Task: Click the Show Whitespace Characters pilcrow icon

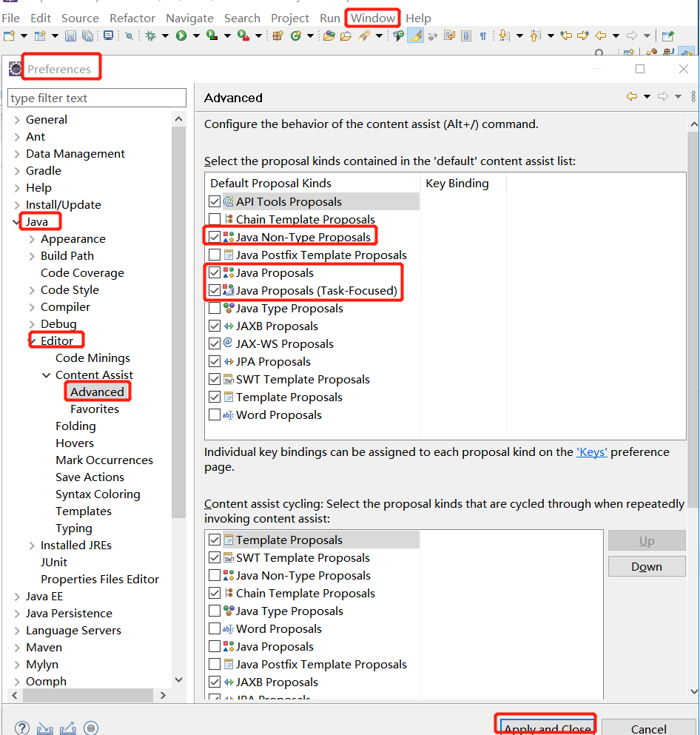Action: click(483, 36)
